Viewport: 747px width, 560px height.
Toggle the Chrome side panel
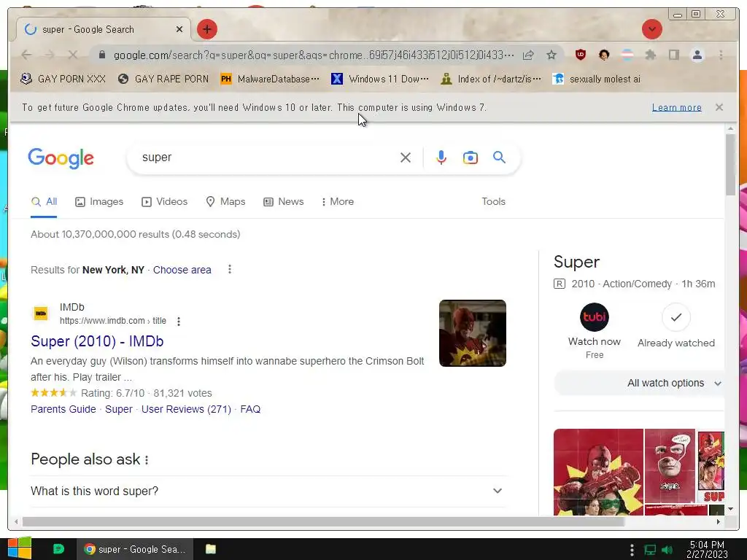[x=673, y=55]
